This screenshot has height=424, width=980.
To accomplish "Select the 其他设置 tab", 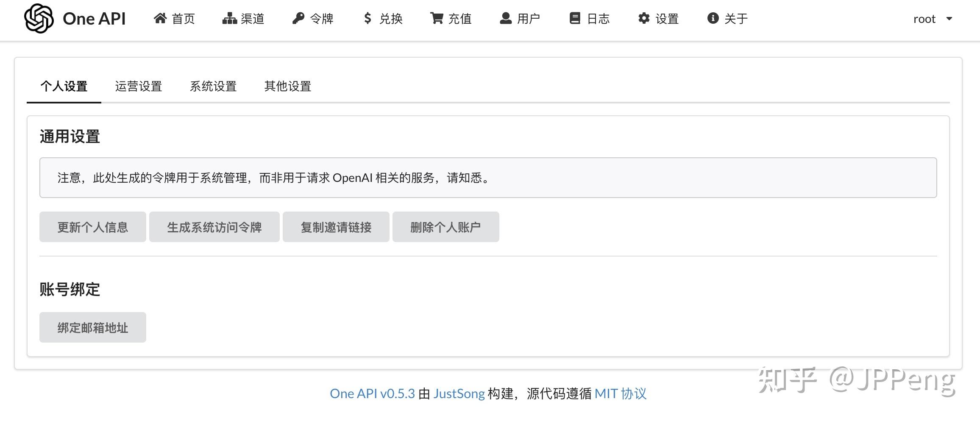I will pos(288,86).
